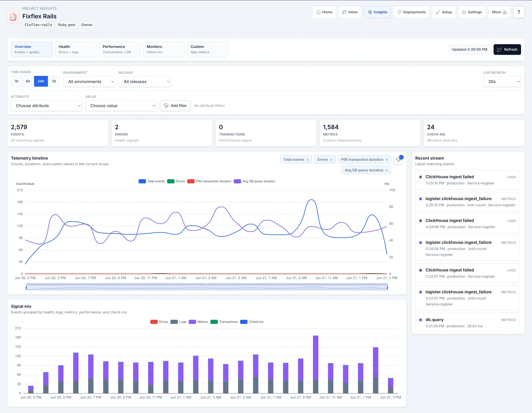Viewport: 532px width, 413px height.
Task: Open the Choose value dropdown
Action: pos(121,106)
